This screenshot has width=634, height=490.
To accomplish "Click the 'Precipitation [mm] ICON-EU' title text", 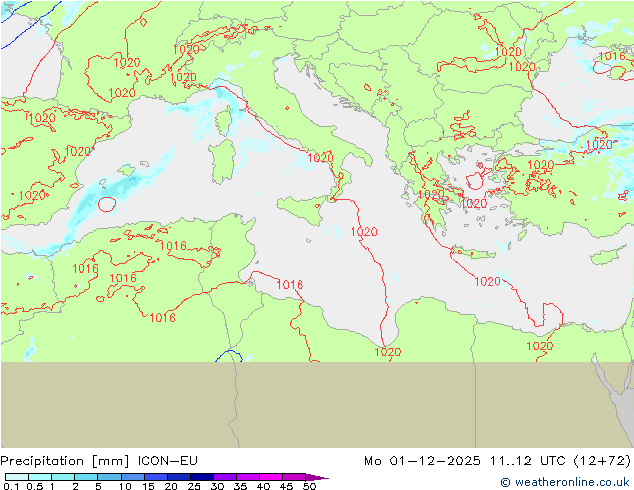I will [x=99, y=461].
